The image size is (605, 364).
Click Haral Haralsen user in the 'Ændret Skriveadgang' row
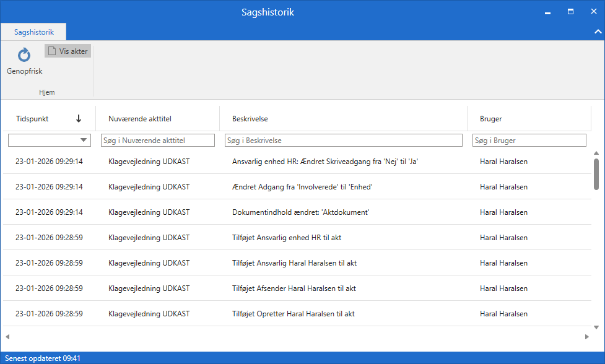click(x=503, y=162)
